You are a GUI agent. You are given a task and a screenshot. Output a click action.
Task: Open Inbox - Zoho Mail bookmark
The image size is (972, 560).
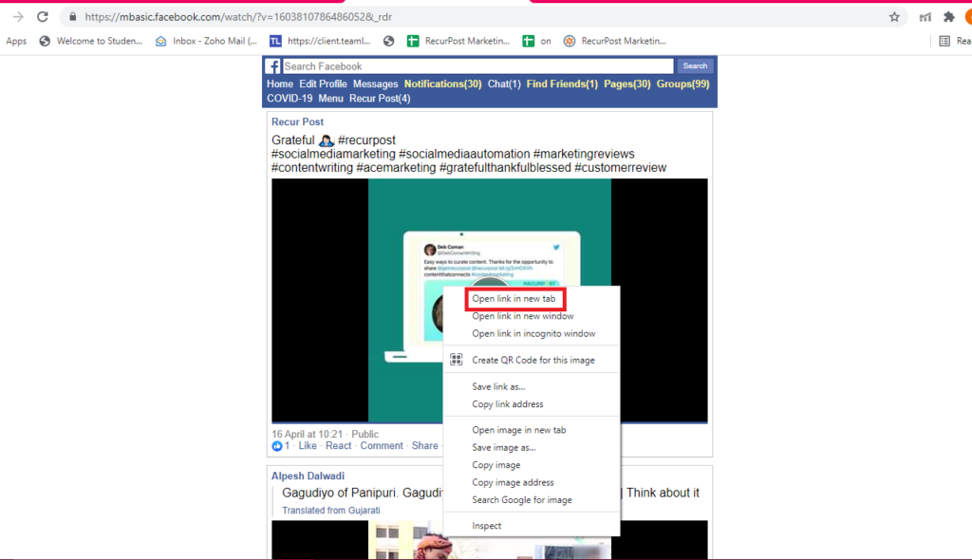pyautogui.click(x=206, y=41)
